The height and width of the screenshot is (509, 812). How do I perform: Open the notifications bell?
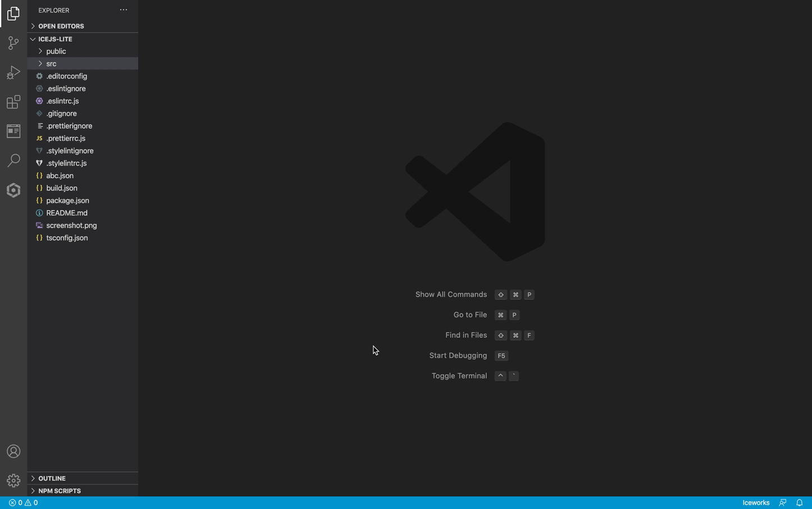coord(800,503)
